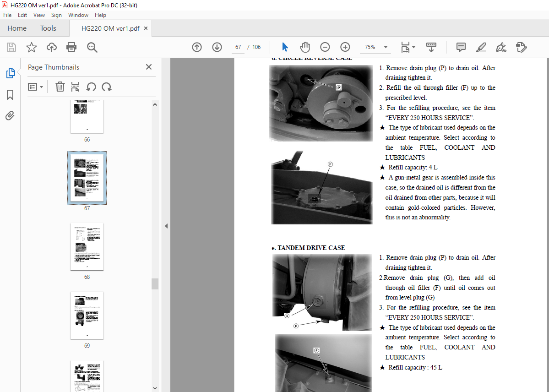Click the insert page break thumbnails icon
This screenshot has width=549, height=392.
pyautogui.click(x=75, y=87)
